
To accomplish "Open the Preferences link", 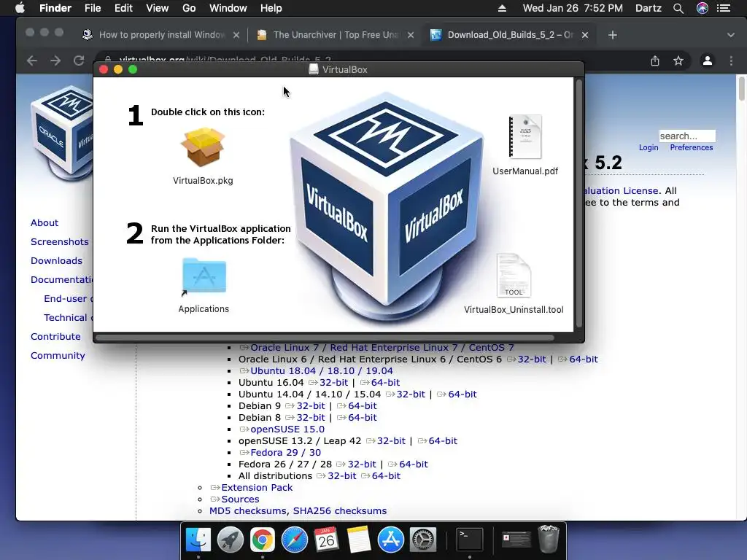I will click(x=692, y=147).
